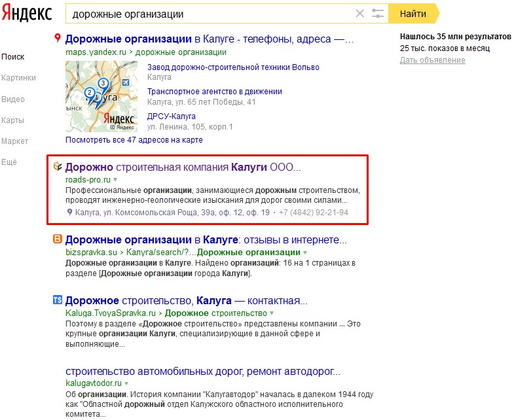Click address ул. Ленина, 105, корп.1

point(190,127)
